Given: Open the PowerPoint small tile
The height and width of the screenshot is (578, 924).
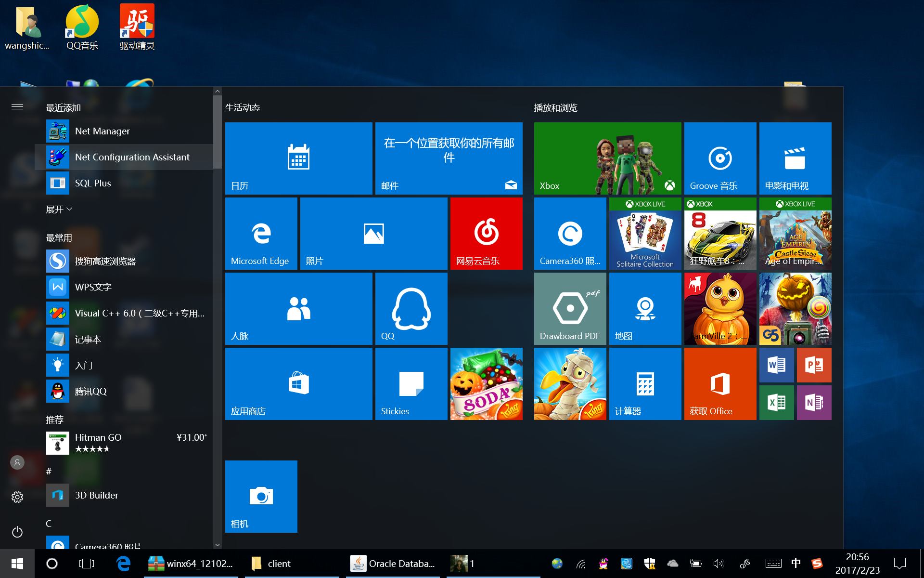Looking at the screenshot, I should click(814, 365).
